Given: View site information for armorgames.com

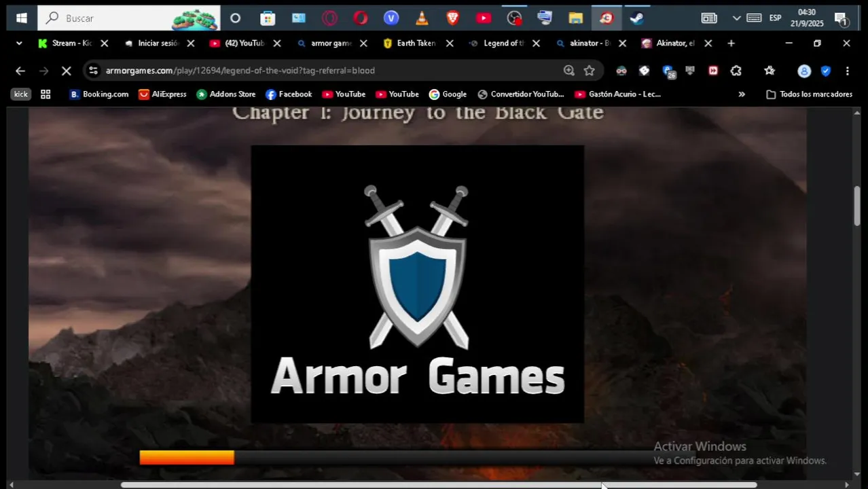Looking at the screenshot, I should pos(93,71).
